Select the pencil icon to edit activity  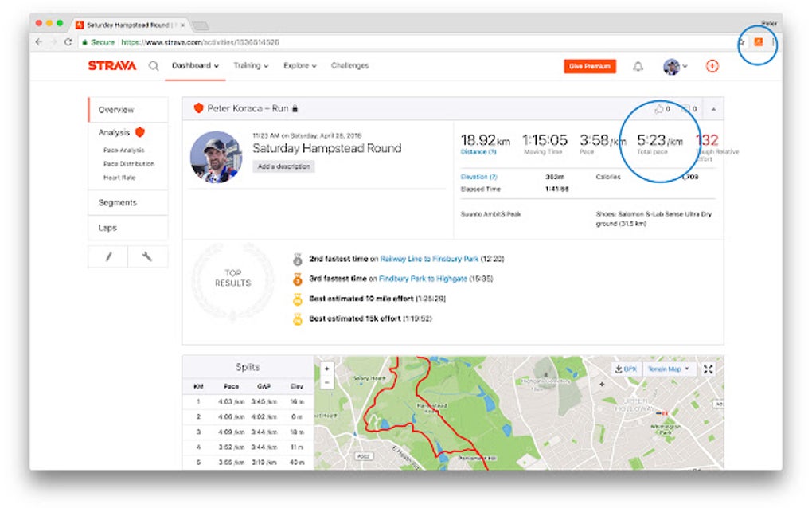pyautogui.click(x=107, y=256)
